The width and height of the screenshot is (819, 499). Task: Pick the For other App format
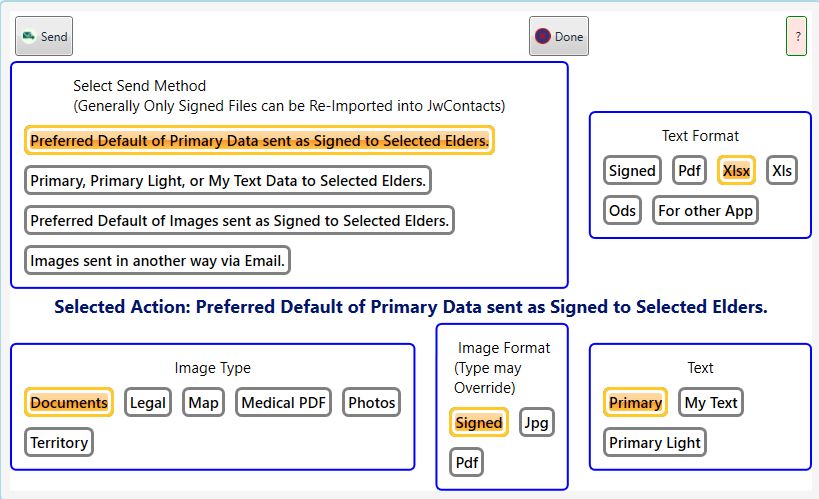click(x=705, y=211)
